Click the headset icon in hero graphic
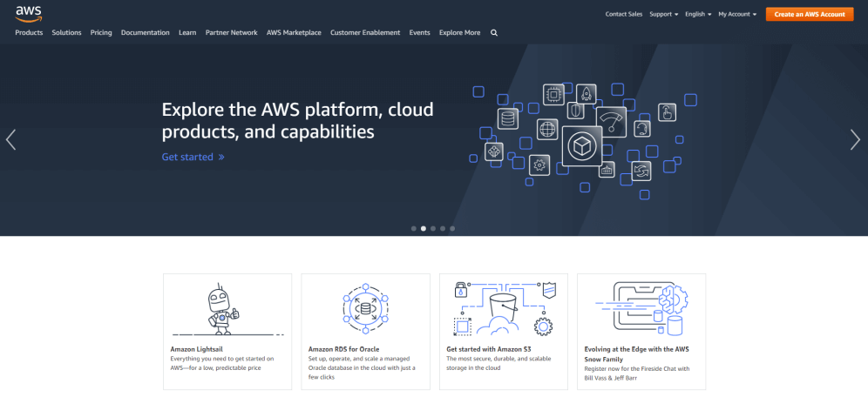 tap(642, 129)
